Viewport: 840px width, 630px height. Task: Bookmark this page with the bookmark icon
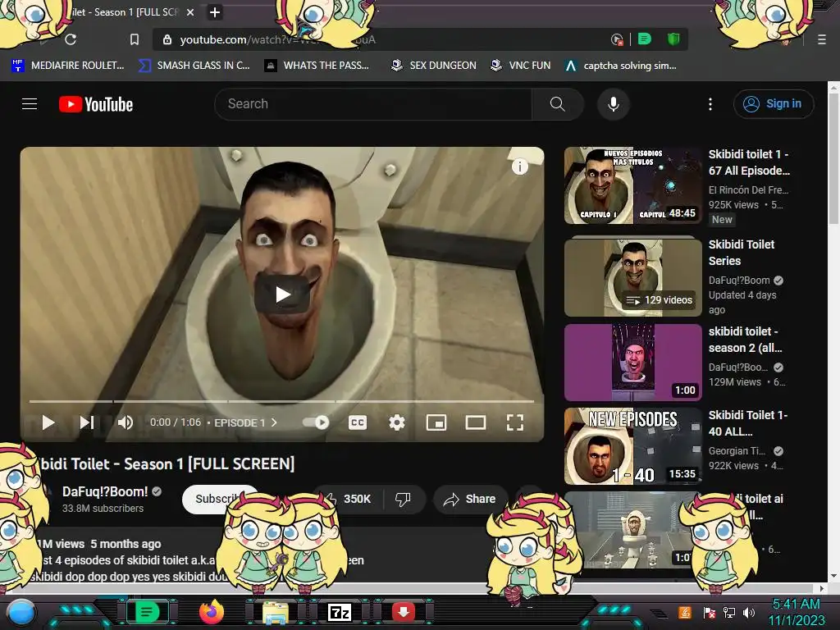(x=135, y=39)
